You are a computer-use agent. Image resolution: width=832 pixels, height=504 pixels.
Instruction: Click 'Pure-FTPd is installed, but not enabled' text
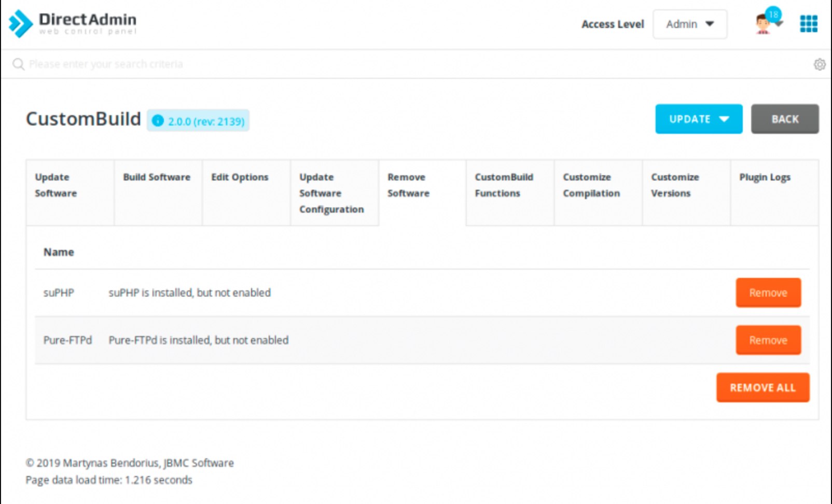tap(198, 340)
